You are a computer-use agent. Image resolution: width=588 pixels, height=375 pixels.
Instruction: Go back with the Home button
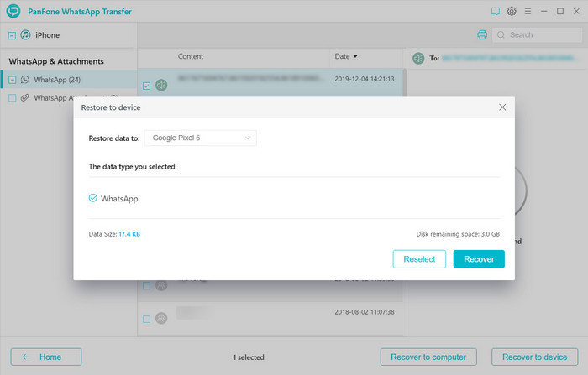pyautogui.click(x=46, y=357)
